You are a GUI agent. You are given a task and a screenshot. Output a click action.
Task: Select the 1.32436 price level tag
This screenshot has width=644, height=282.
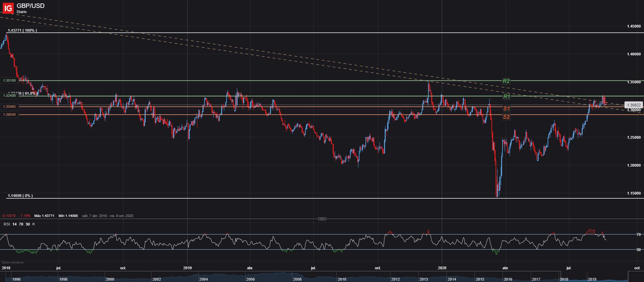[9, 96]
